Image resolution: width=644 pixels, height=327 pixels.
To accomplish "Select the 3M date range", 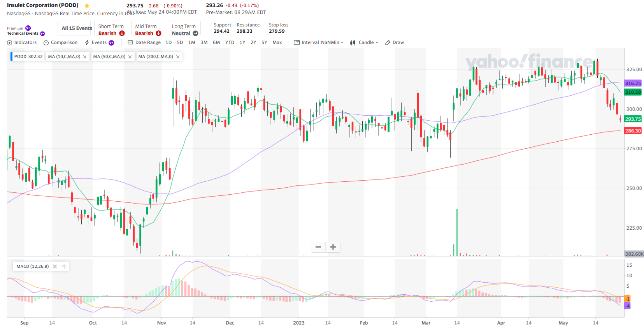I will [204, 43].
